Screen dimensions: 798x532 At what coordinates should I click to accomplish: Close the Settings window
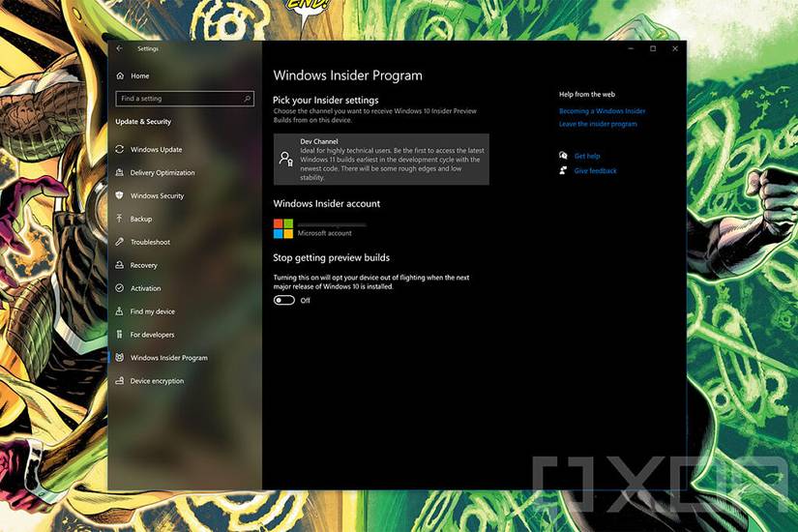pyautogui.click(x=675, y=48)
